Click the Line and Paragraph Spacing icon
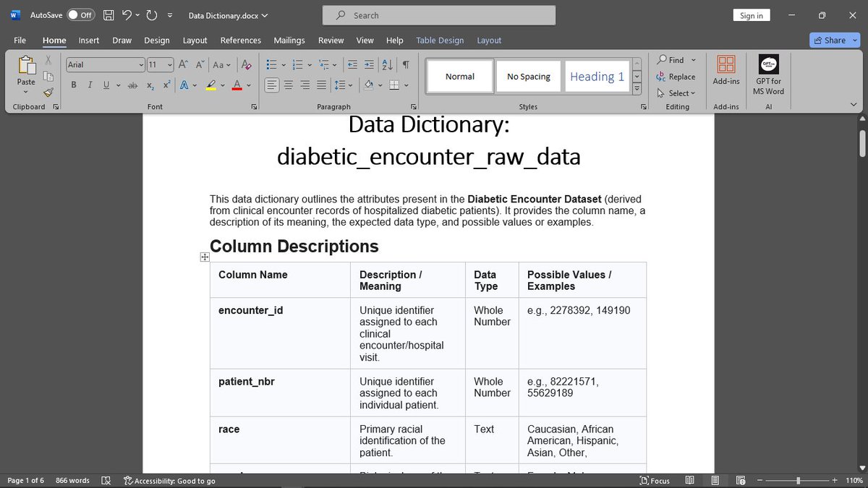Screen dimensions: 868x488 click(x=340, y=85)
